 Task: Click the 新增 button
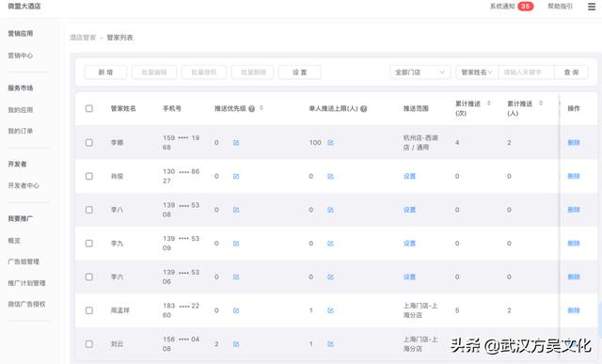click(105, 72)
